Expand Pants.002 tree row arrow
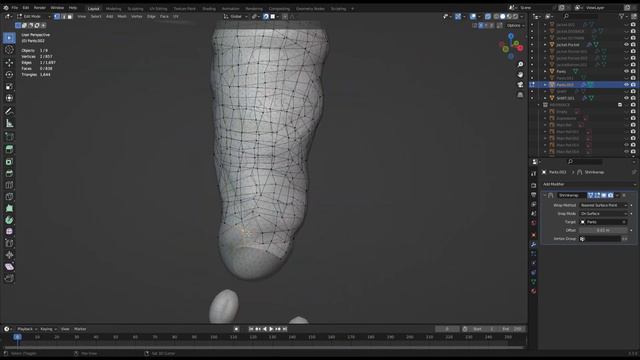 (545, 84)
